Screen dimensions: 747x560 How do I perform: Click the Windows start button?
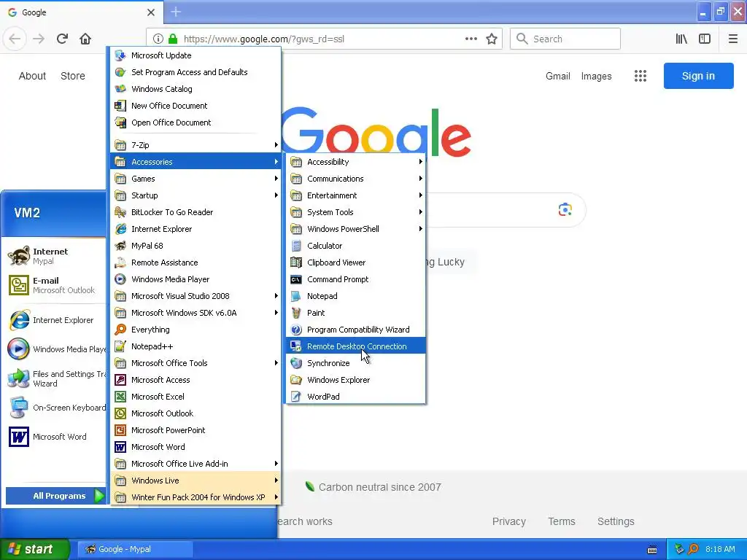[35, 549]
